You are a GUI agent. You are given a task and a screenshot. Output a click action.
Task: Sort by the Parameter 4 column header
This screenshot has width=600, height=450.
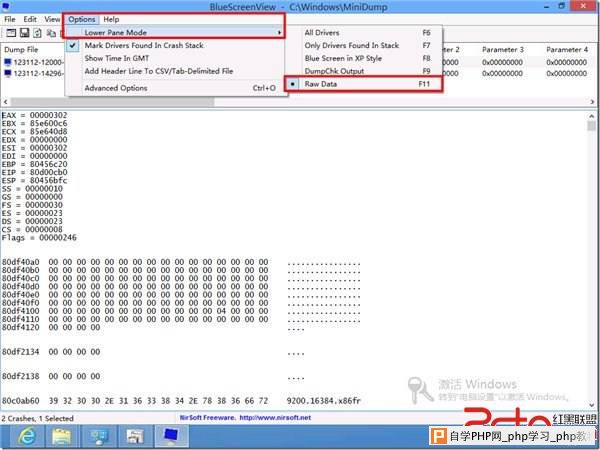[567, 49]
